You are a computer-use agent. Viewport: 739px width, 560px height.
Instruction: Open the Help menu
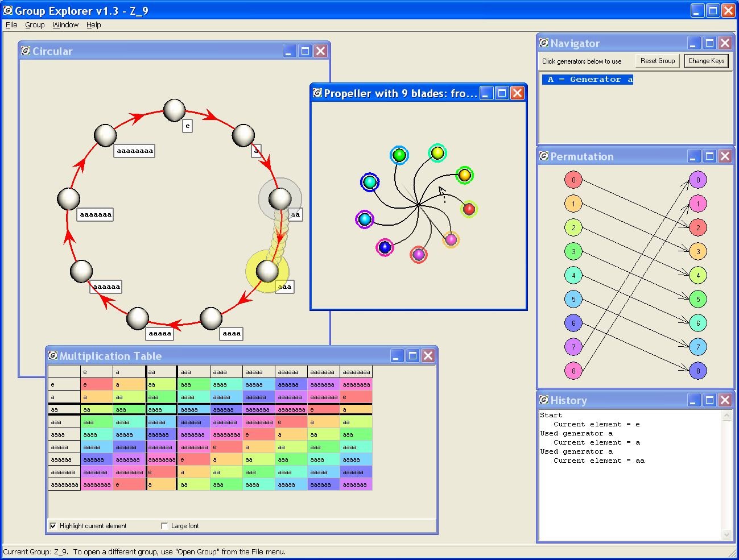tap(93, 24)
